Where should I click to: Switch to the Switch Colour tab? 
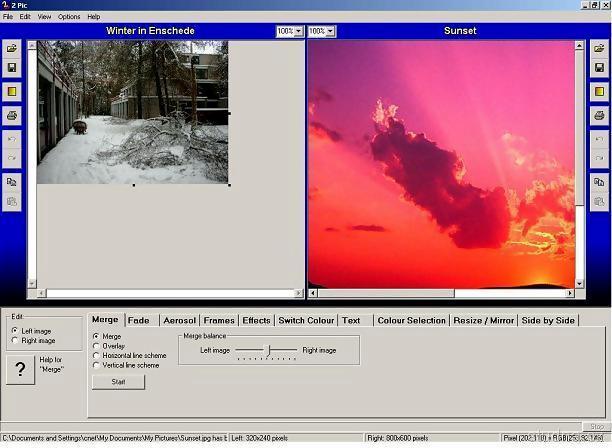click(x=306, y=320)
